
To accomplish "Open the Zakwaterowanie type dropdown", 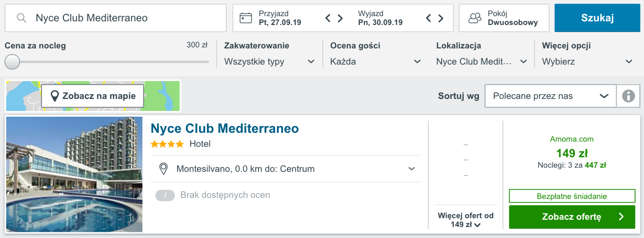I will click(x=269, y=61).
